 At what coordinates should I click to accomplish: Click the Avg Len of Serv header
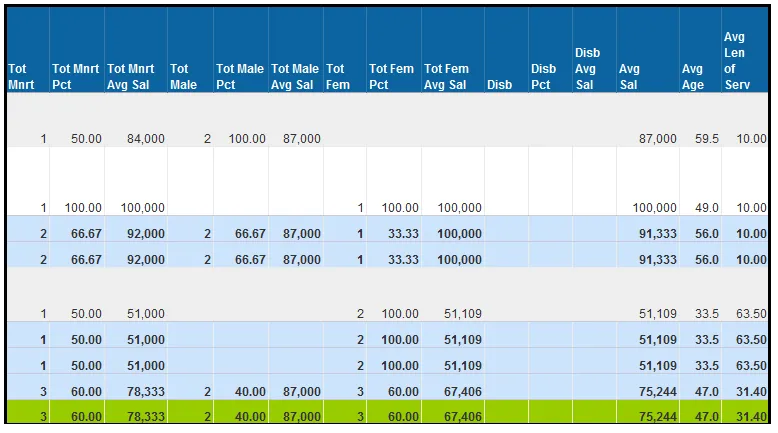745,49
